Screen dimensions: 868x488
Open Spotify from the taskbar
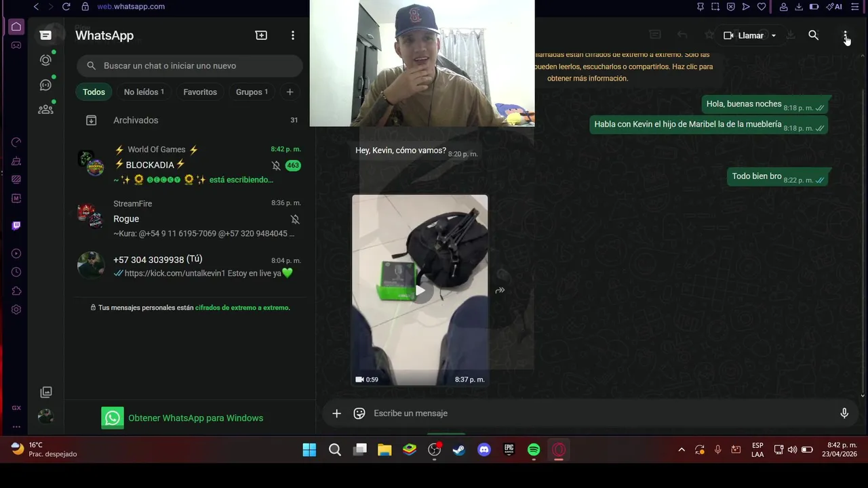point(534,450)
